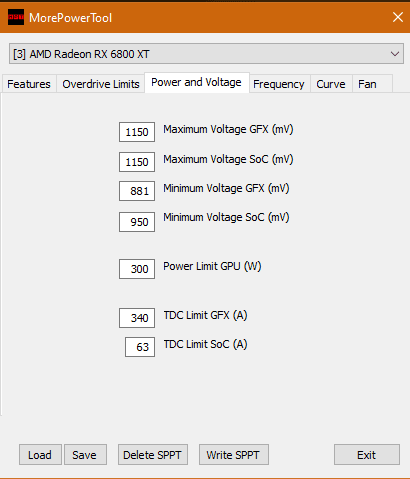Click the "Power Limit GPU (W)" label
This screenshot has width=410, height=479.
[212, 266]
